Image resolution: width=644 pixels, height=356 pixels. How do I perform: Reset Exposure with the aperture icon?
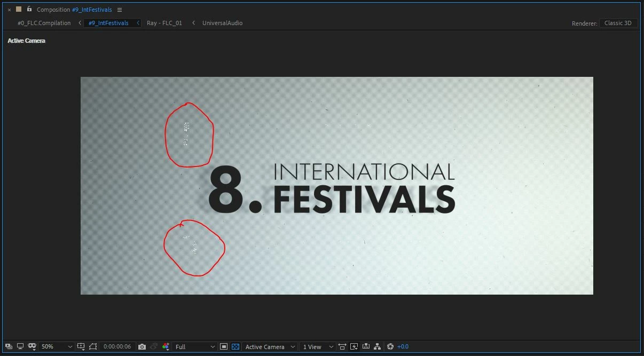pos(390,346)
